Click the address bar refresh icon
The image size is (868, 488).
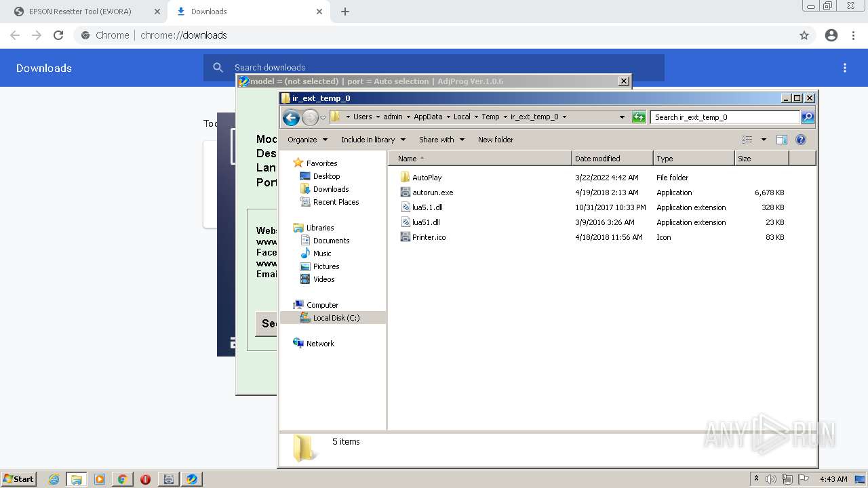click(x=639, y=117)
